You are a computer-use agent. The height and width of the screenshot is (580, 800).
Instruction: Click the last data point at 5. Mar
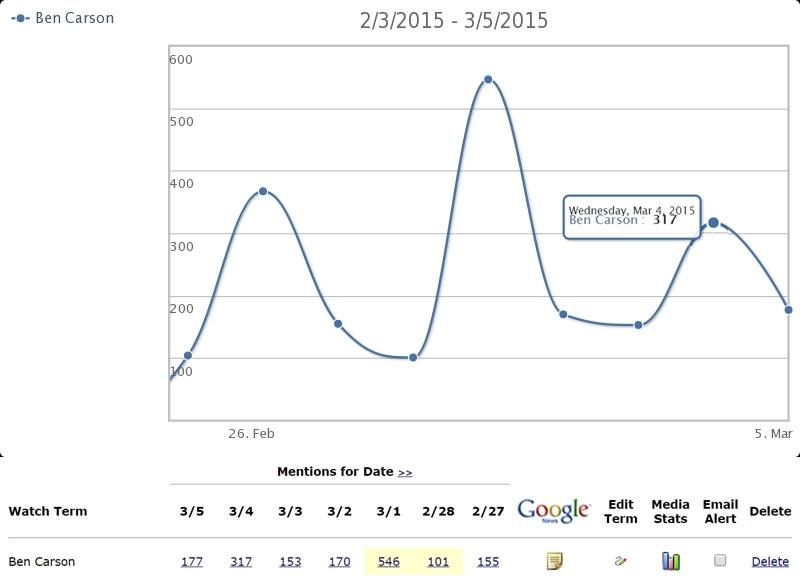[x=788, y=310]
